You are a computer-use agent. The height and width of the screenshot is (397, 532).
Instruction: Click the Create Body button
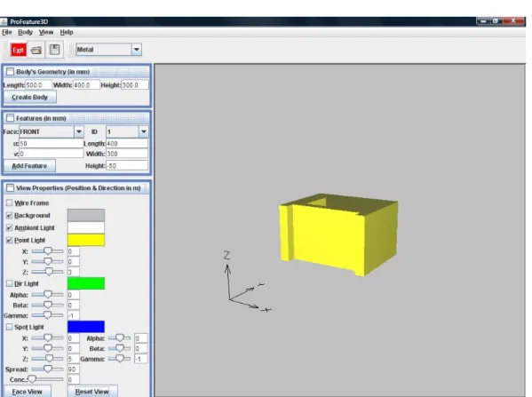coord(30,98)
